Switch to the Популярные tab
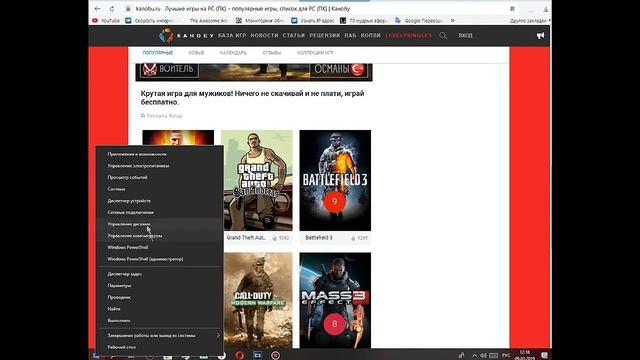 (158, 53)
